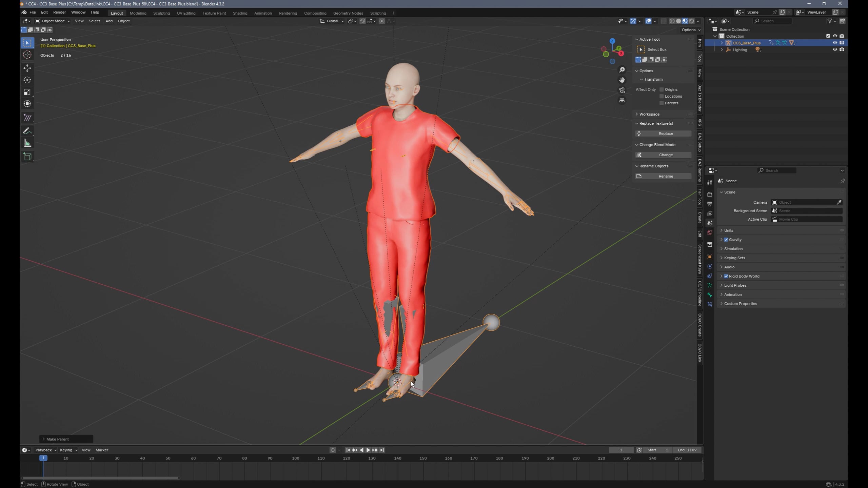Activate the Move tool
Screen dimensions: 868x488
pos(27,68)
